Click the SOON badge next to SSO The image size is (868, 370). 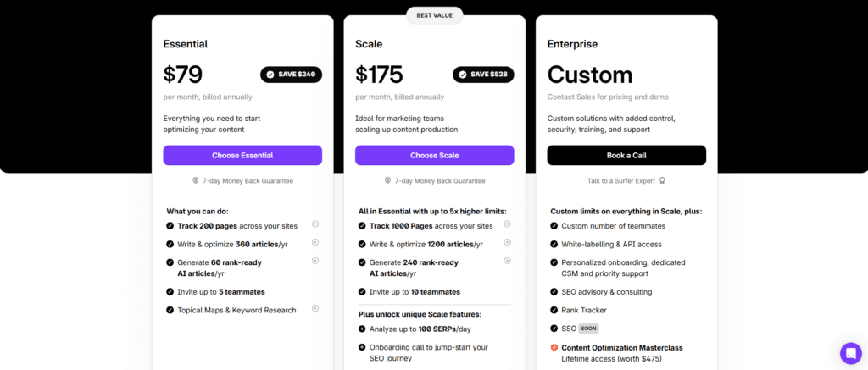(x=589, y=329)
